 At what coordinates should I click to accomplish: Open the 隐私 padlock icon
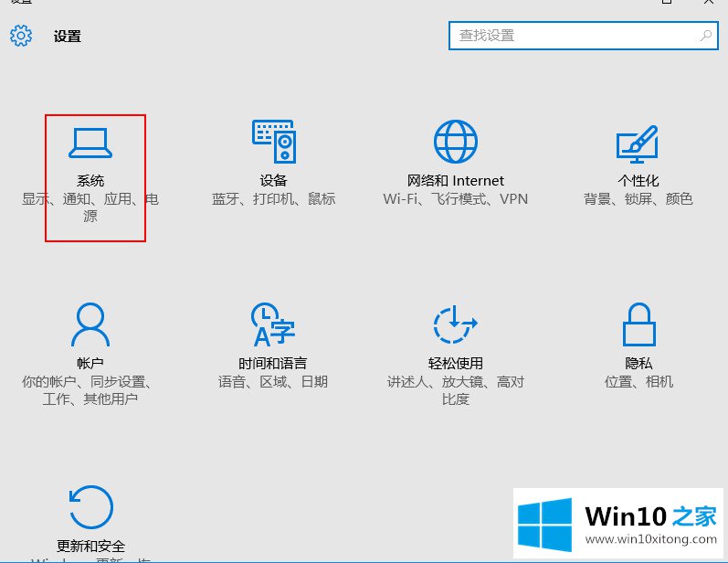coord(638,324)
